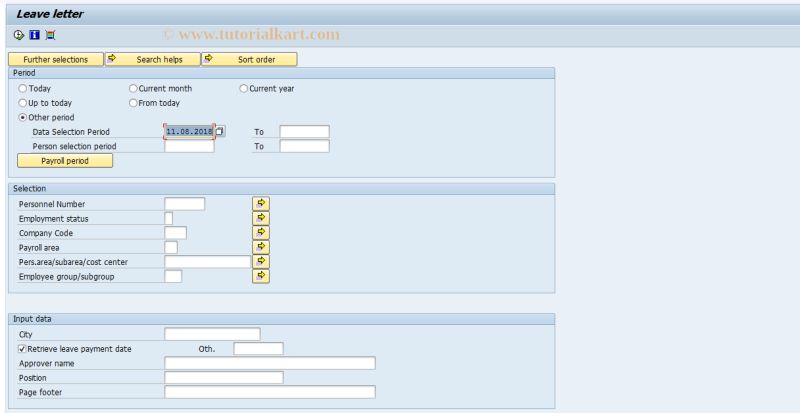This screenshot has width=800, height=413.
Task: Click the Personnel Number input field
Action: click(x=185, y=204)
